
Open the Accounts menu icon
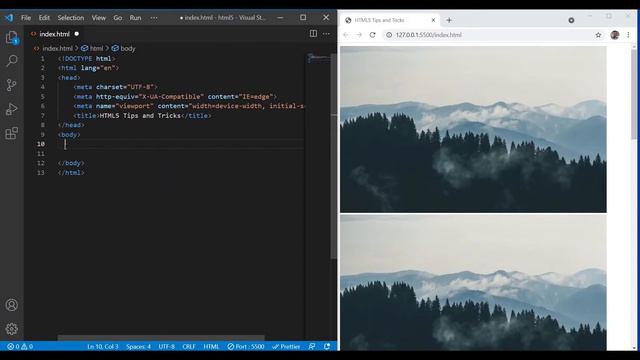[x=11, y=305]
